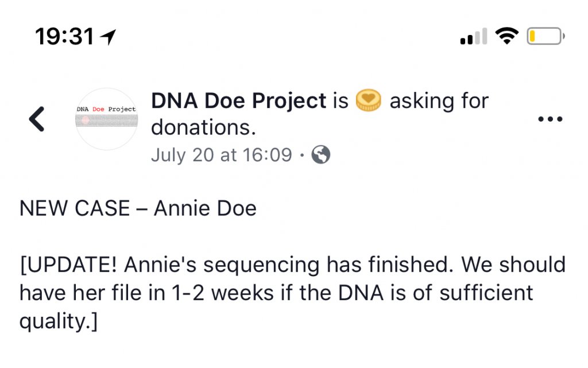Tap the closing "quality.]" text
This screenshot has width=588, height=368.
59,321
